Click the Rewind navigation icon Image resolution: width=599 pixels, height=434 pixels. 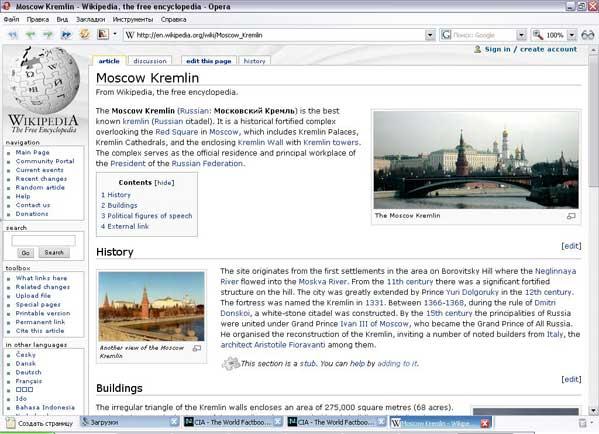[x=13, y=35]
